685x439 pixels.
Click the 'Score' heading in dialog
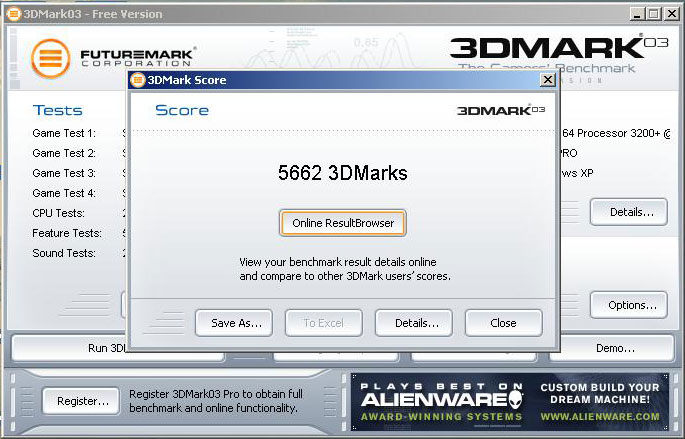[182, 111]
